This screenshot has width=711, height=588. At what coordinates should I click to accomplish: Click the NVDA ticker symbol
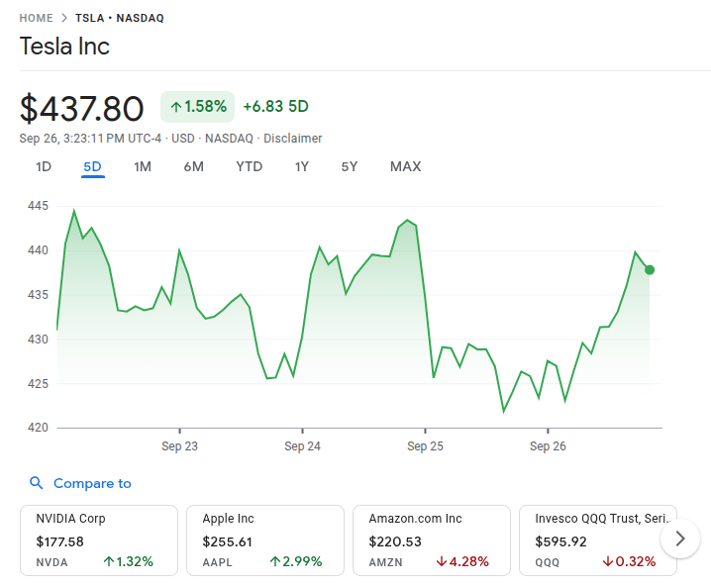coord(51,562)
